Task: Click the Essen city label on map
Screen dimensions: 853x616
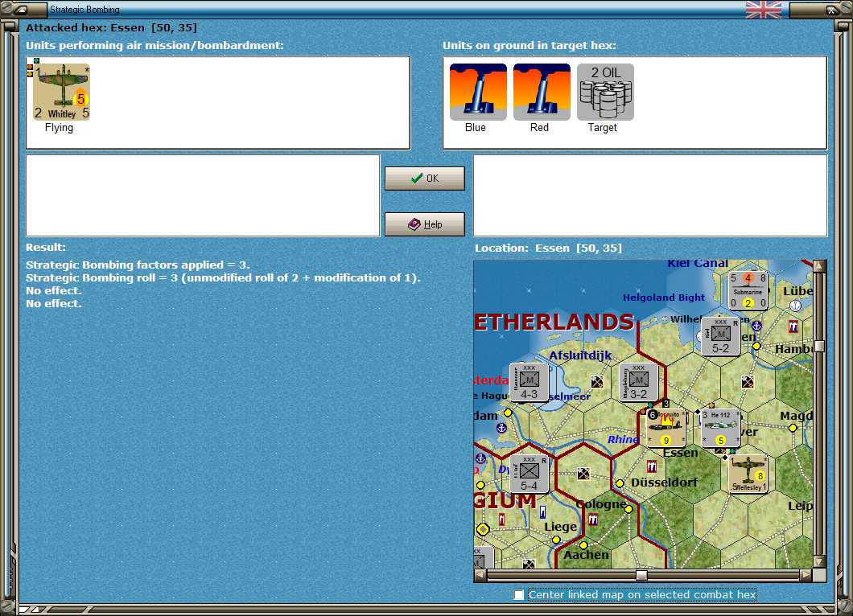Action: click(680, 453)
